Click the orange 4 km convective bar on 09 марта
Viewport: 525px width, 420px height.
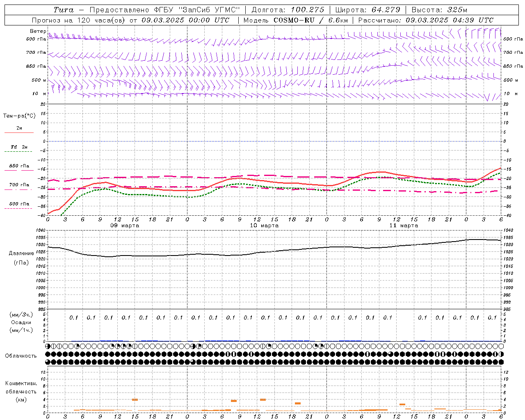click(135, 399)
